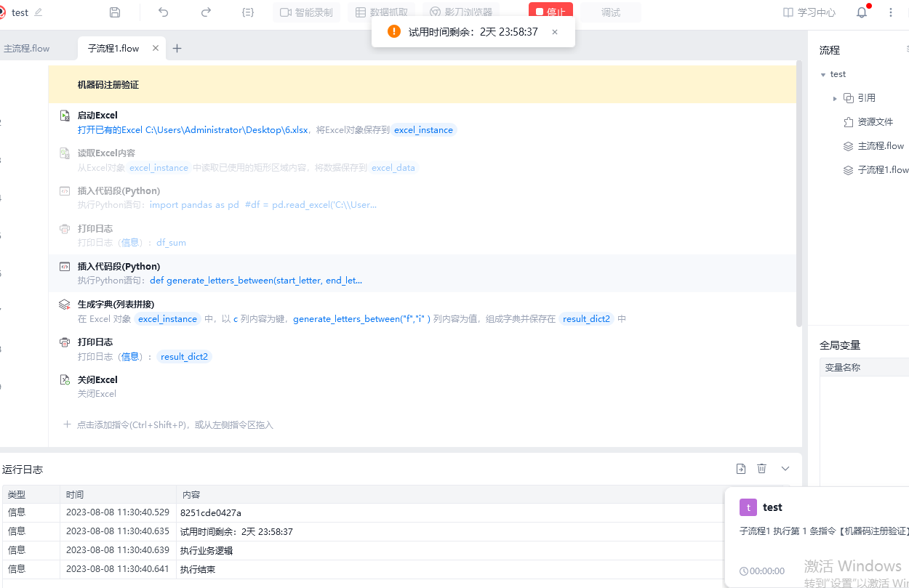Clear the run log with trash icon
This screenshot has height=588, width=909.
pyautogui.click(x=762, y=469)
